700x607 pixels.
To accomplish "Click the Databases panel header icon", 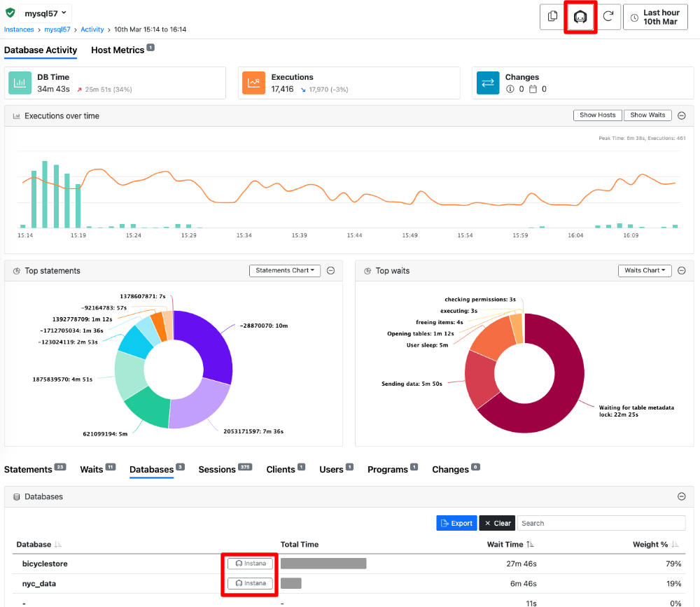I will pos(17,497).
